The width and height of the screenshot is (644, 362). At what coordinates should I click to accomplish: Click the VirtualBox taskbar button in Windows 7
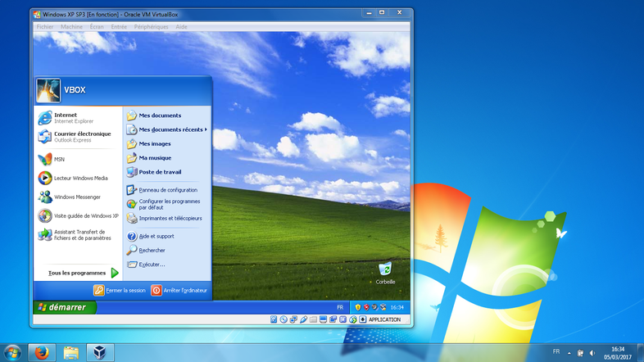(100, 353)
